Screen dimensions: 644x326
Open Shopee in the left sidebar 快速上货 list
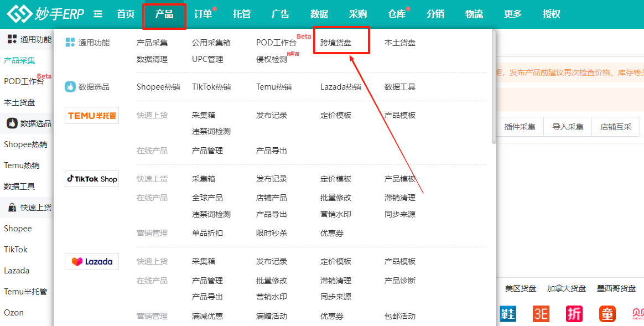click(x=18, y=229)
